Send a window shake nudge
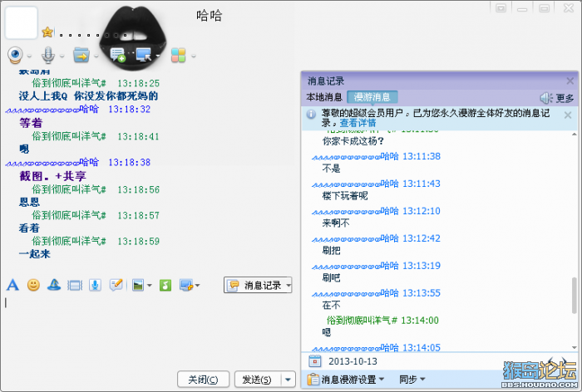Screen dimensions: 582x392 [x=75, y=285]
